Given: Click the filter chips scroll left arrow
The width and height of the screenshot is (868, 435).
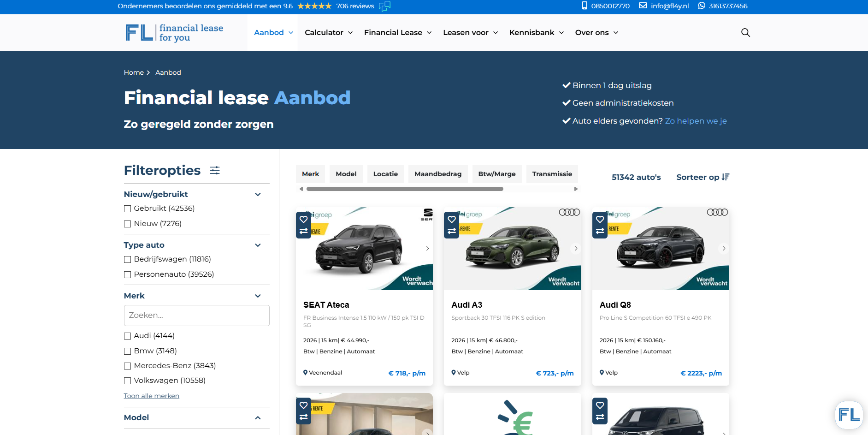Looking at the screenshot, I should point(301,189).
